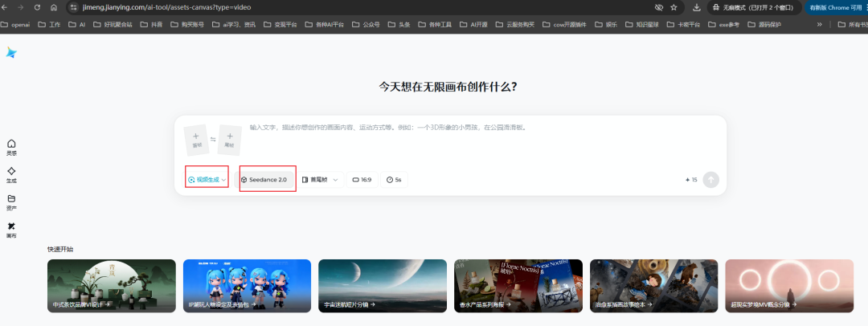The width and height of the screenshot is (868, 326).
Task: Open the 视频生成 mode dropdown
Action: pos(207,180)
